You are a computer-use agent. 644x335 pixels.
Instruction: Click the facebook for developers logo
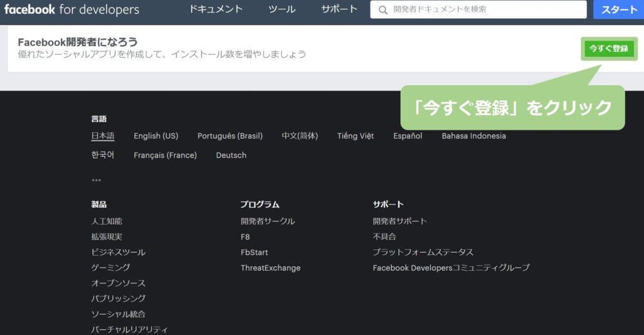[x=72, y=9]
